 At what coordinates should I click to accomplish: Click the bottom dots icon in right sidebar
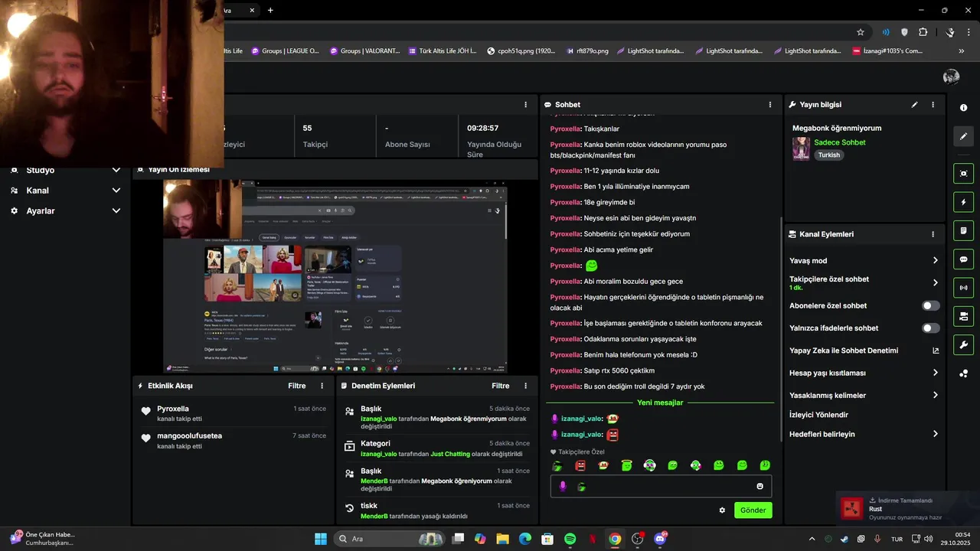pyautogui.click(x=963, y=373)
